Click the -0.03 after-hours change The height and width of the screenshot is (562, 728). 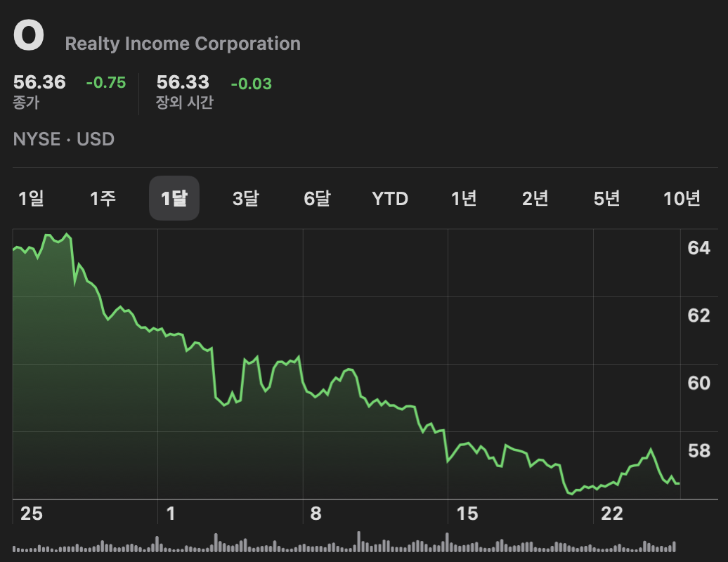251,84
